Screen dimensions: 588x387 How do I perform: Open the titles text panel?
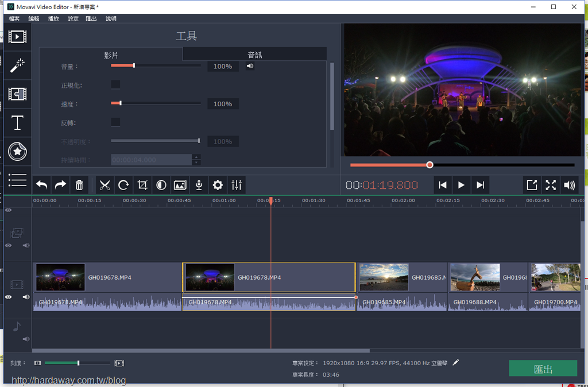coord(17,123)
